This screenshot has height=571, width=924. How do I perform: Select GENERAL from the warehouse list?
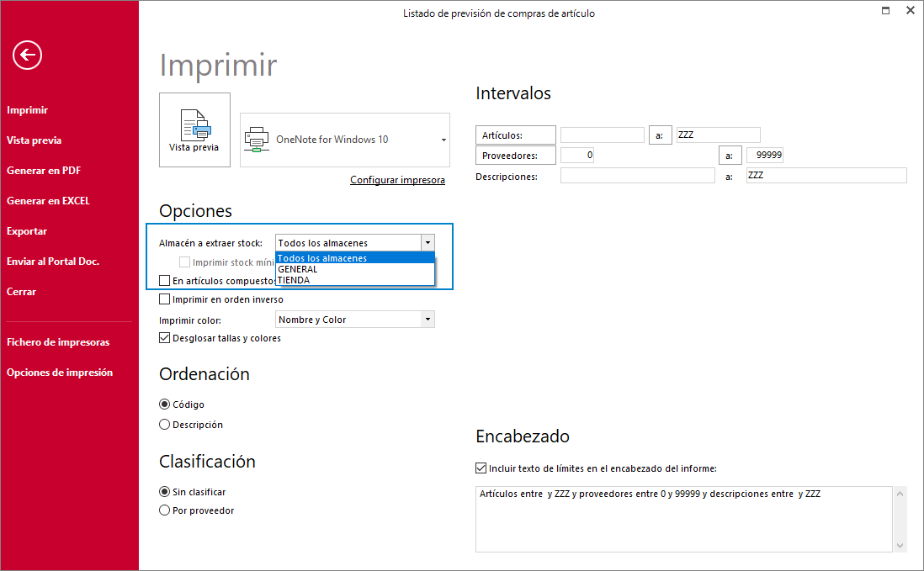tap(355, 269)
